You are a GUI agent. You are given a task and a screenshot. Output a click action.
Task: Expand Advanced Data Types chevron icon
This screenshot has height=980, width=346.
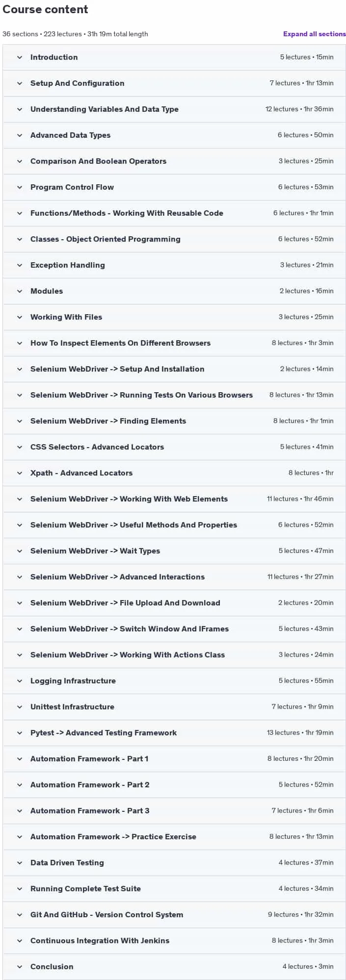20,135
